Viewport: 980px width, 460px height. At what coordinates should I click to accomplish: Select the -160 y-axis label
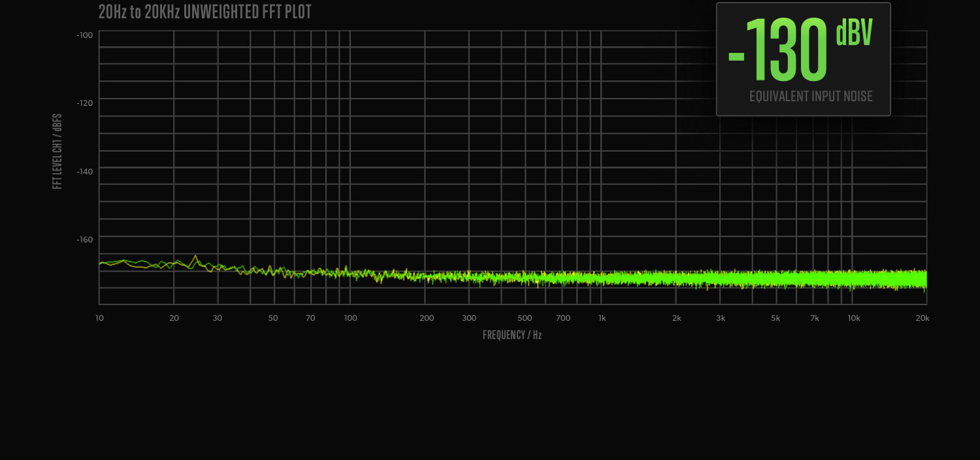pos(85,239)
